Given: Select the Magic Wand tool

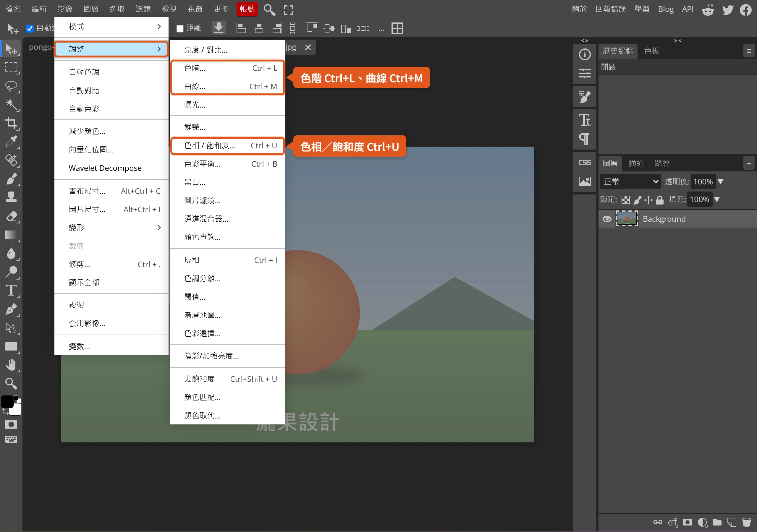Looking at the screenshot, I should pyautogui.click(x=12, y=105).
